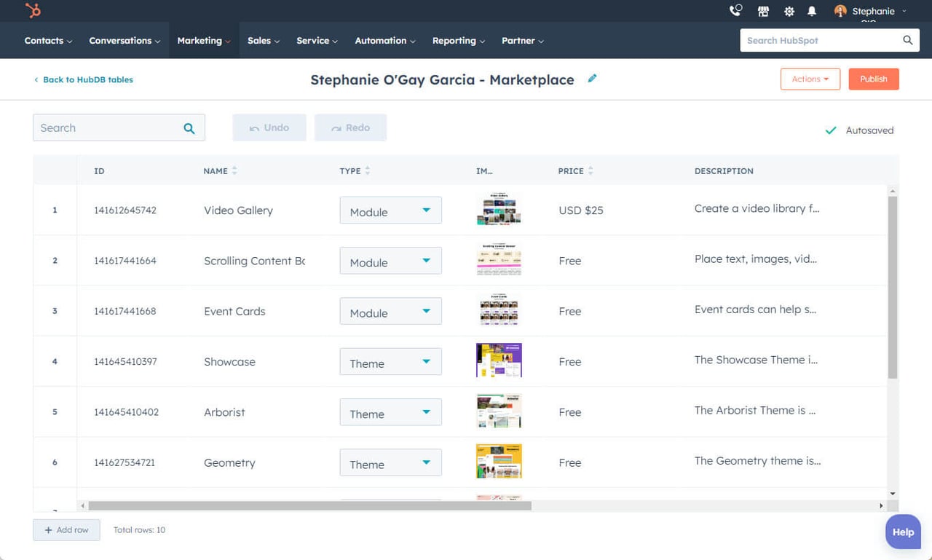This screenshot has width=932, height=560.
Task: Click the Showcase image thumbnail
Action: point(499,360)
